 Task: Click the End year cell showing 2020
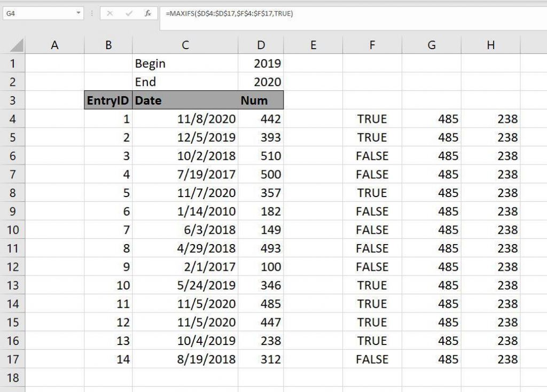point(261,82)
